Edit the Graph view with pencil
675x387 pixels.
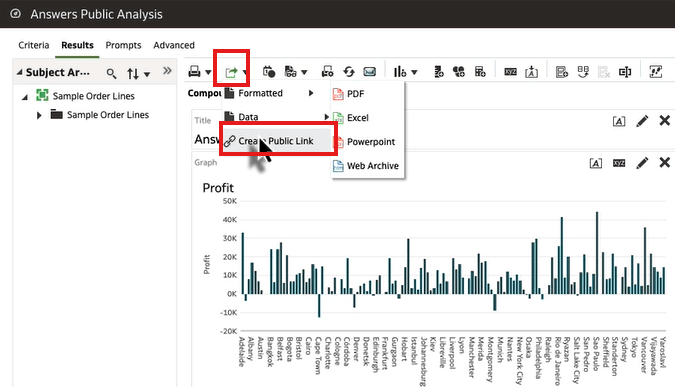[642, 163]
